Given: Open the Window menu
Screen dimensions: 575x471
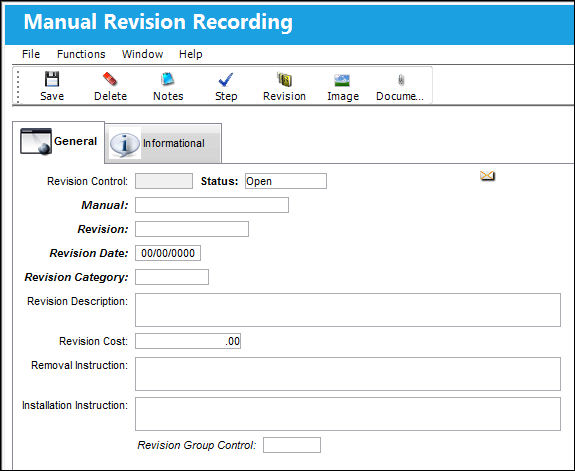Looking at the screenshot, I should [x=142, y=54].
